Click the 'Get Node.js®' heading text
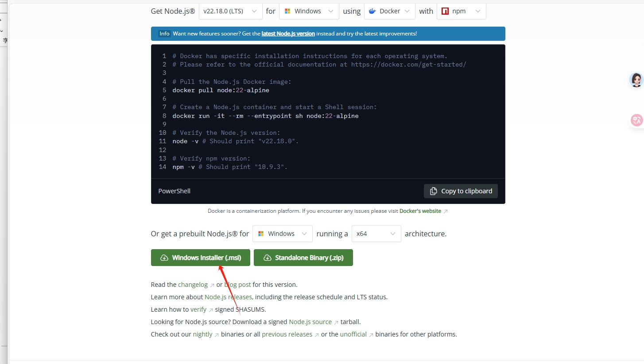Viewport: 644px width, 364px height. coord(173,11)
